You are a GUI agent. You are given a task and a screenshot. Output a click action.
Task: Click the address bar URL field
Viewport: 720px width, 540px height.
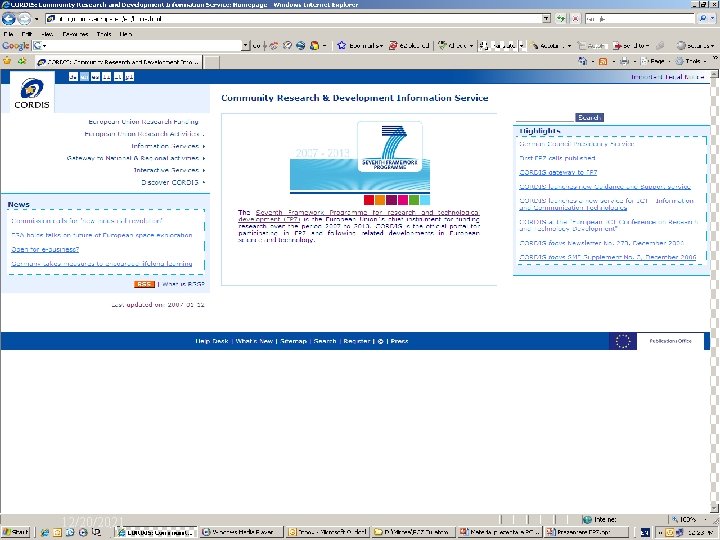294,19
